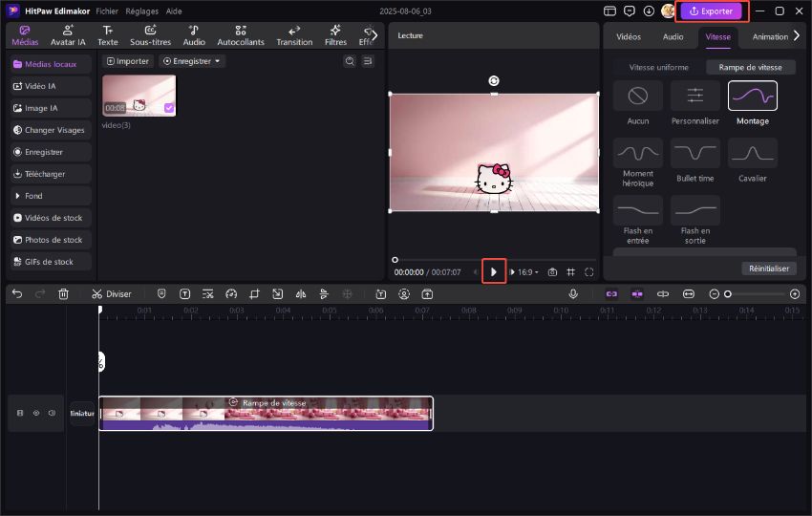Open the Transition tool

click(294, 35)
